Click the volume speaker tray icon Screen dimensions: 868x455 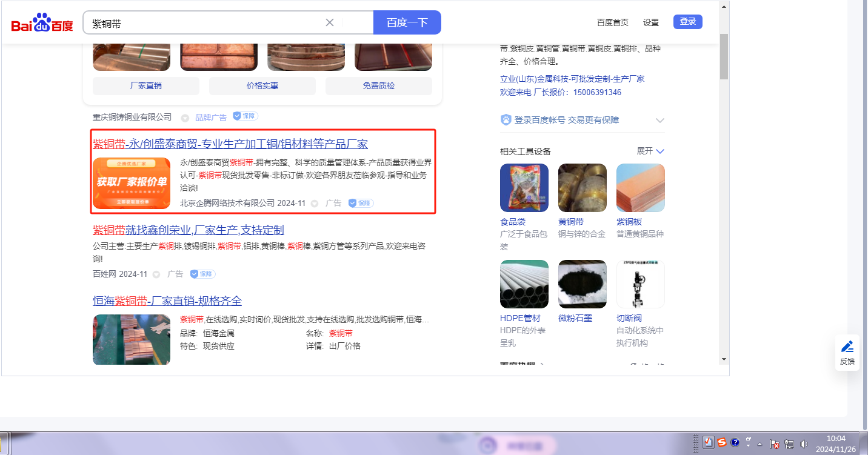[x=804, y=444]
